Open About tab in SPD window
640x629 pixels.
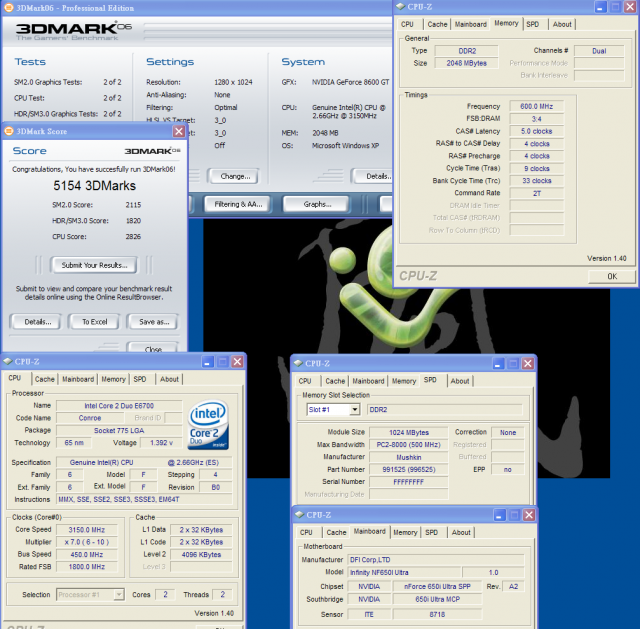pos(460,381)
